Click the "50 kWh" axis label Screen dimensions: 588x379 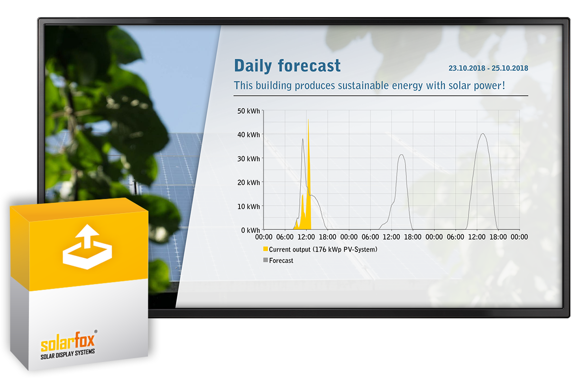[248, 111]
